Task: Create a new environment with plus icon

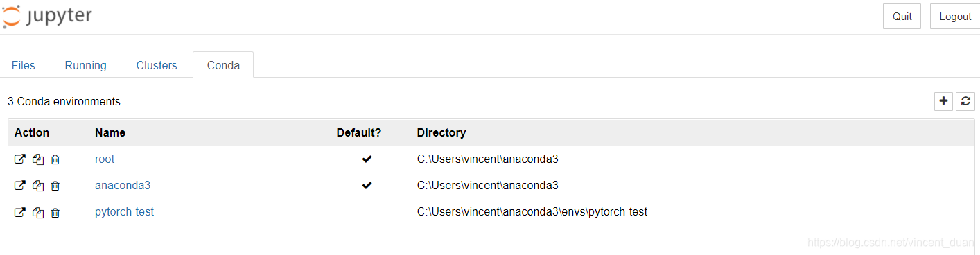Action: click(x=943, y=101)
